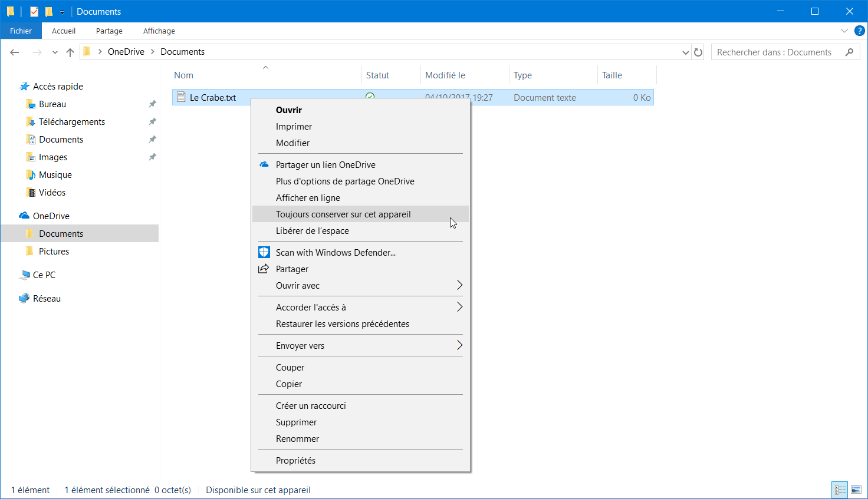
Task: Go up one folder level arrow
Action: [x=70, y=52]
